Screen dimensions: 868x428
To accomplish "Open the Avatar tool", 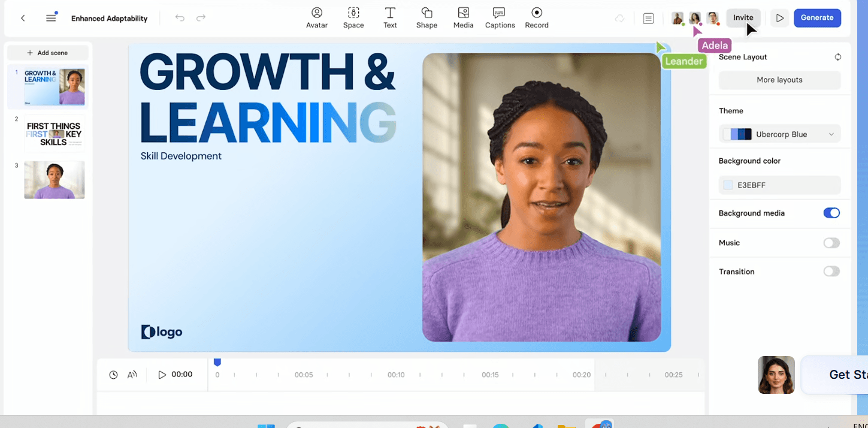I will (x=316, y=18).
